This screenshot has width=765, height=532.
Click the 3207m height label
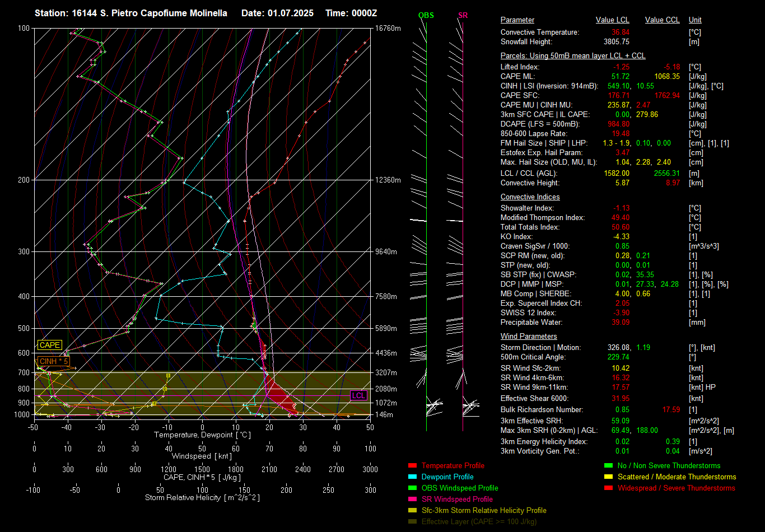point(386,372)
